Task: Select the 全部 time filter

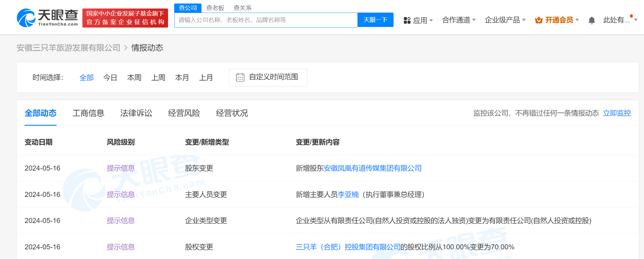Action: pyautogui.click(x=87, y=78)
